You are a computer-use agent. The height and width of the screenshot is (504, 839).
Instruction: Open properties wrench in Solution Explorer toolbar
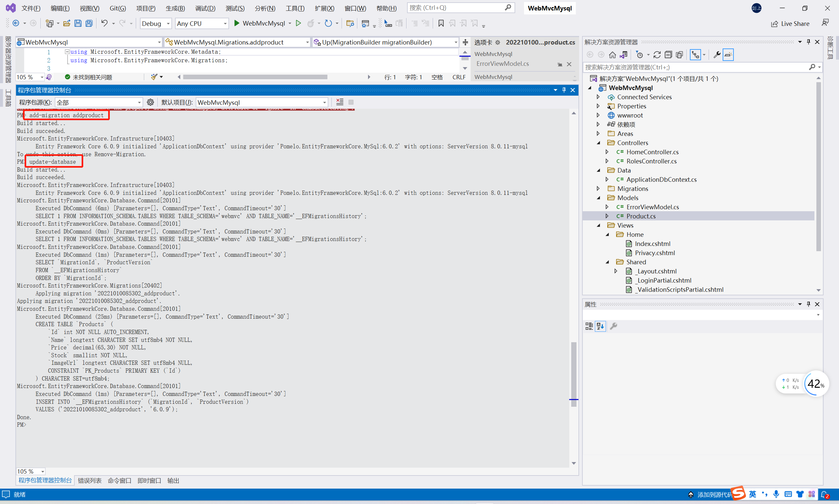[717, 55]
